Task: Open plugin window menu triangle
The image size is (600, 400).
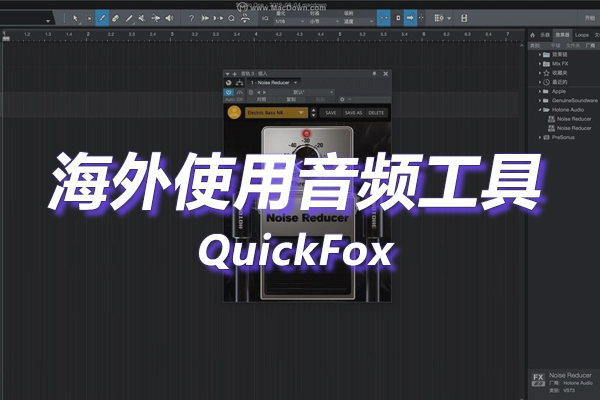Action: (227, 73)
